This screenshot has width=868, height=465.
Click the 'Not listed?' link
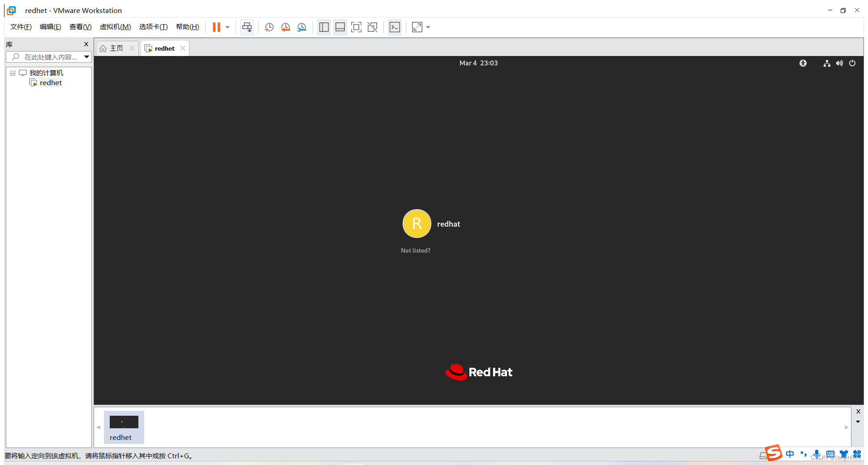415,250
